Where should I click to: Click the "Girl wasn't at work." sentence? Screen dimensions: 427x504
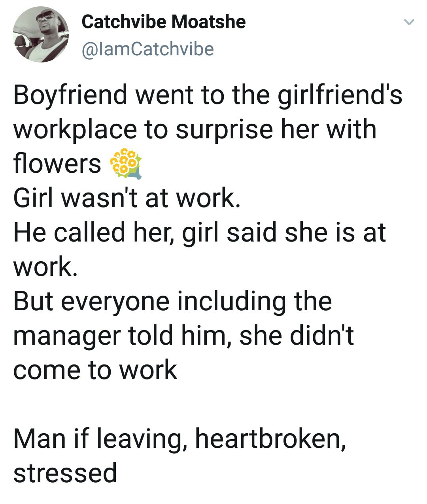[127, 198]
